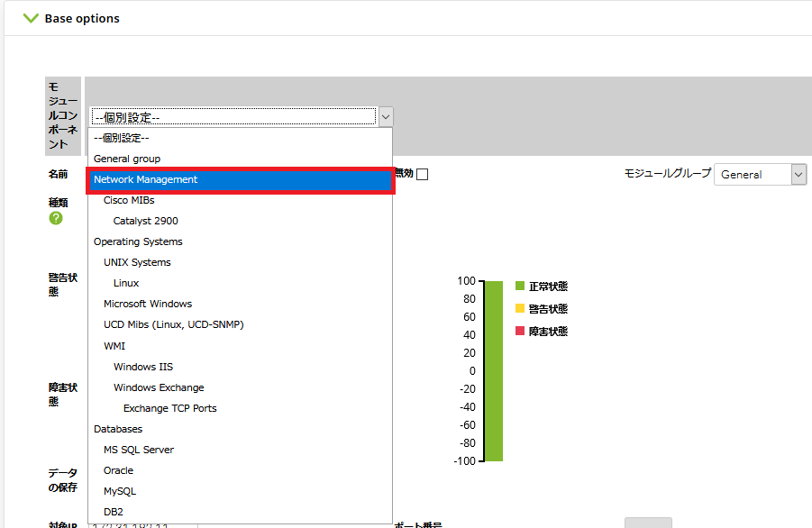This screenshot has height=528, width=812.
Task: Click the 障害状態 red legend swatch
Action: (x=520, y=331)
